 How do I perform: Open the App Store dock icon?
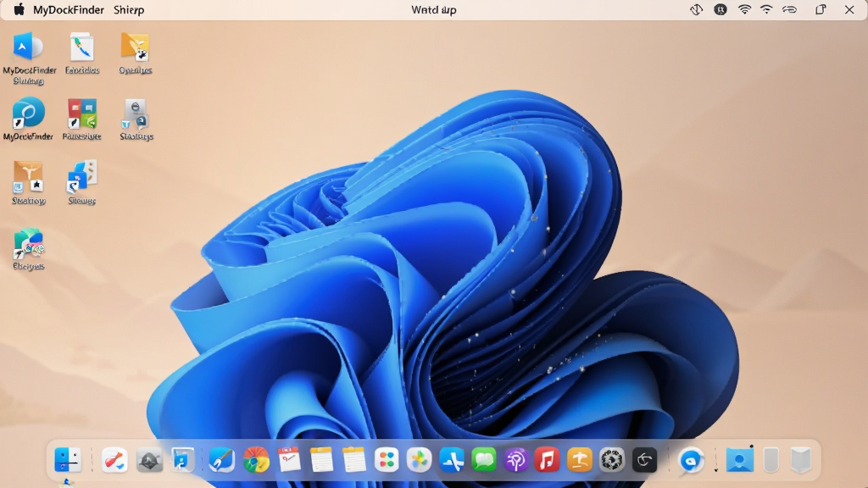pos(452,460)
